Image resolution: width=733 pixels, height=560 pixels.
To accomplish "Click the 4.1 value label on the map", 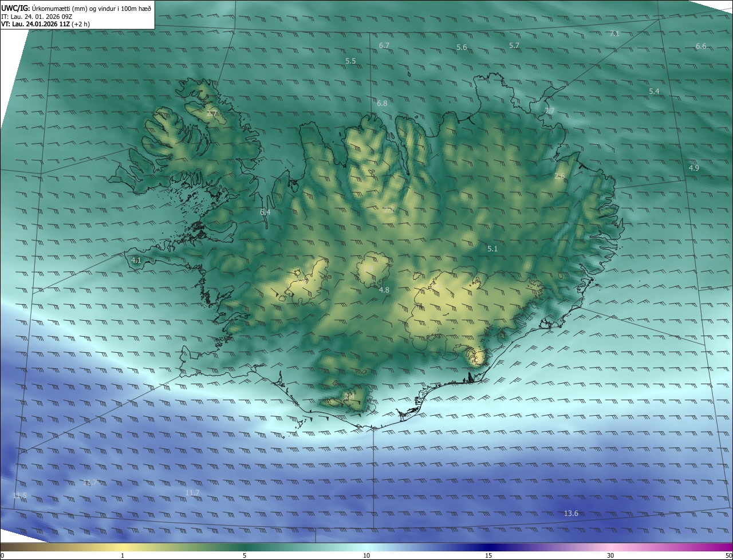I will pyautogui.click(x=136, y=261).
